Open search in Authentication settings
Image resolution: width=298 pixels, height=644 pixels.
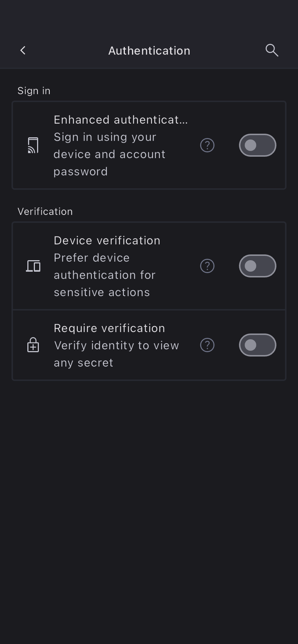click(x=272, y=51)
